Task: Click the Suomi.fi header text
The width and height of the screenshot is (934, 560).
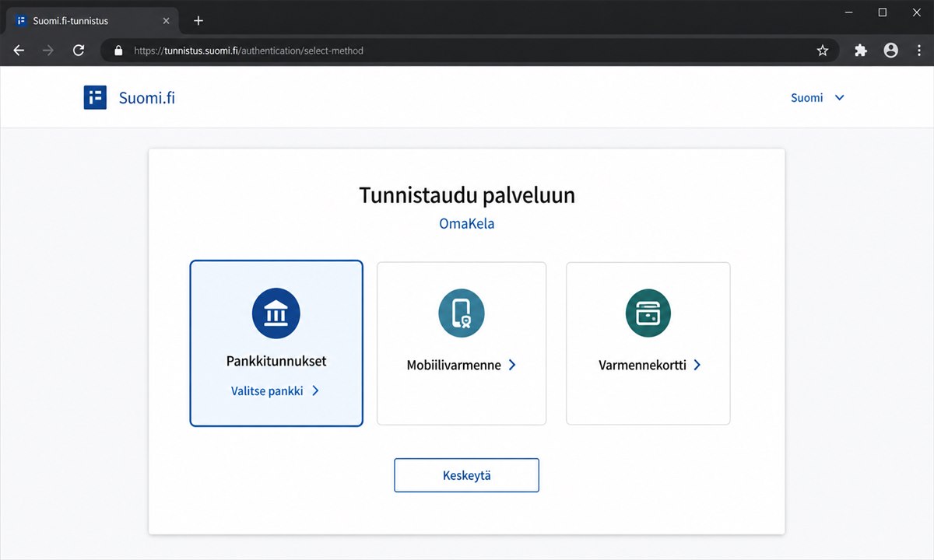Action: point(147,98)
